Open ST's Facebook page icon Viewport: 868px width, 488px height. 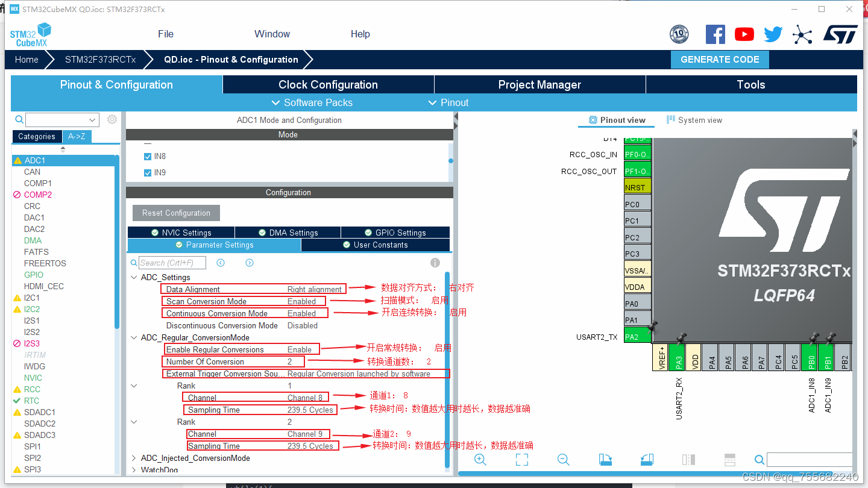(715, 34)
